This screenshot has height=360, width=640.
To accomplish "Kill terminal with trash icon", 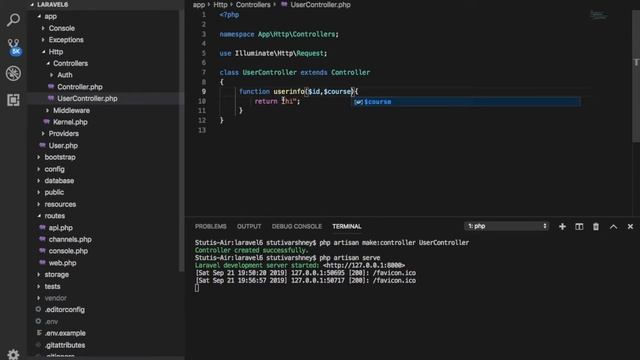I will click(596, 227).
